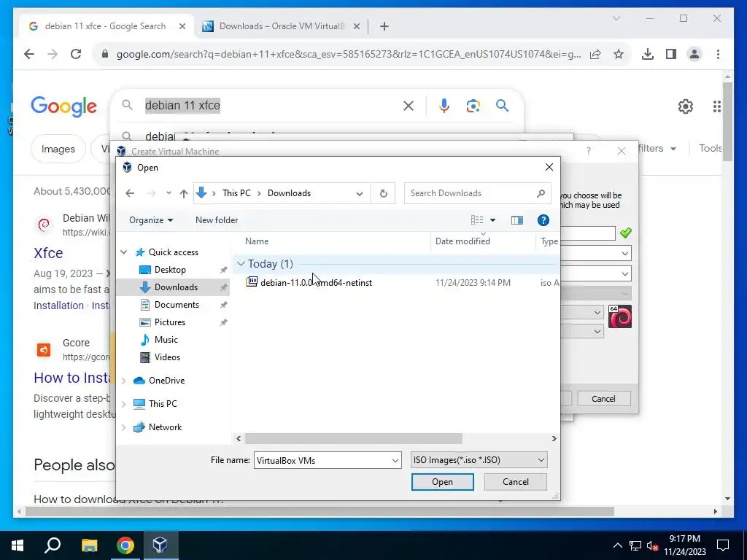Open the view options dropdown arrow

tap(492, 220)
